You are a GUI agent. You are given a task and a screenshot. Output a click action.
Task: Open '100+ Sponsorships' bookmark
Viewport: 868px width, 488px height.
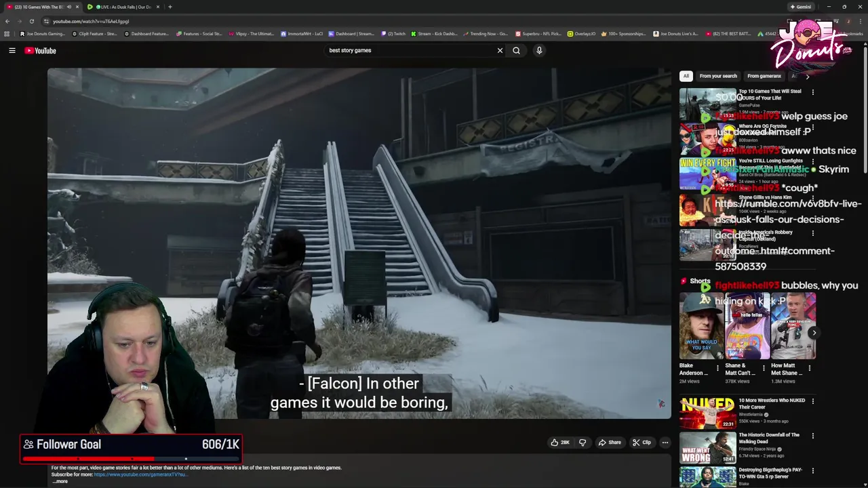click(x=624, y=33)
